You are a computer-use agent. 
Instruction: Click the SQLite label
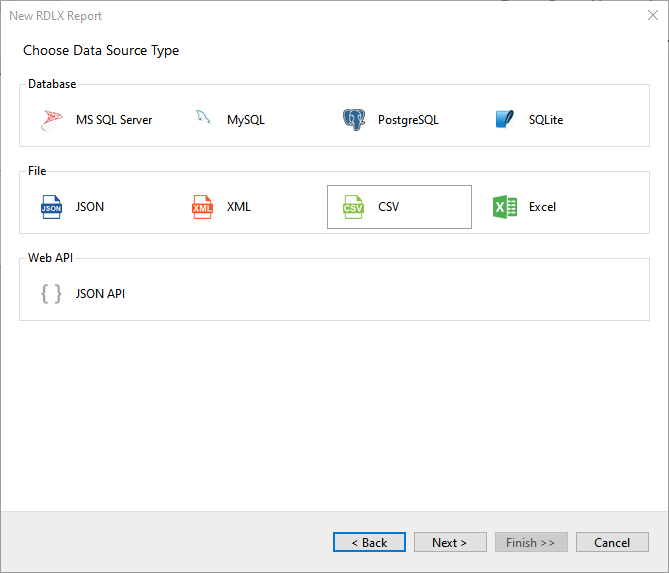tap(546, 120)
